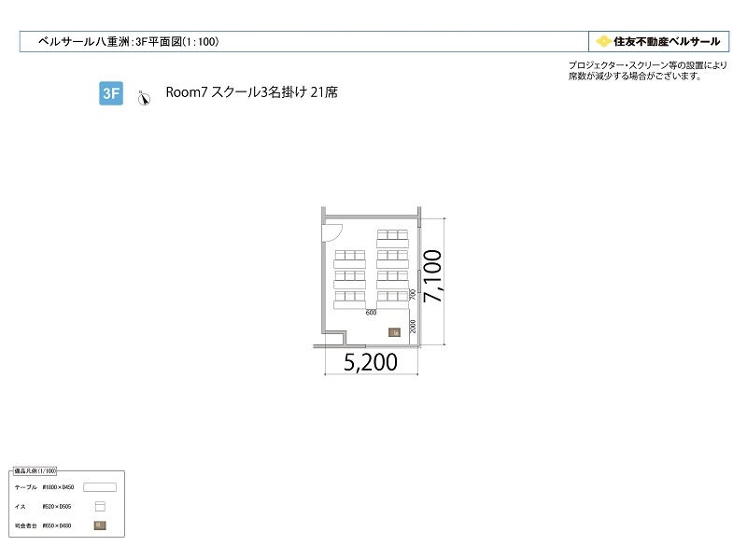Image resolution: width=747 pixels, height=560 pixels.
Task: Click the "7,100" room depth dimension
Action: (x=432, y=276)
